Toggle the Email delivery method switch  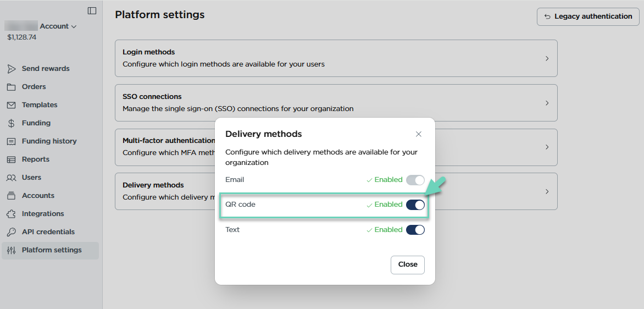point(415,180)
